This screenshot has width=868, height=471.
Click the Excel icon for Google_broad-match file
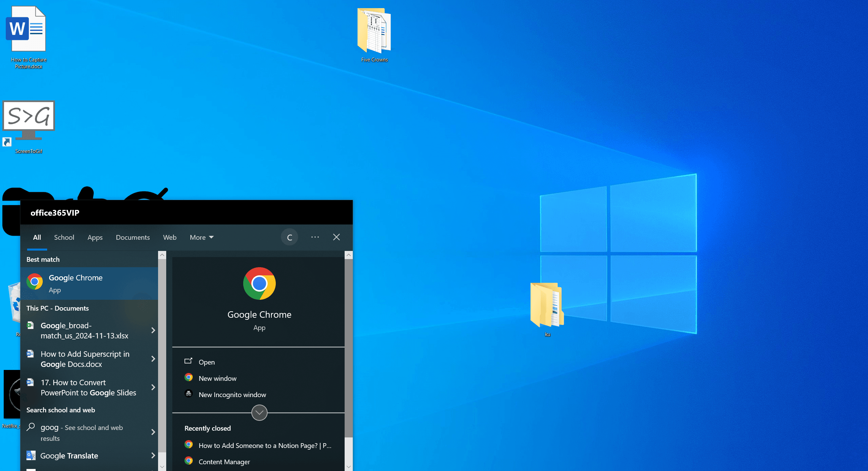[x=30, y=326]
